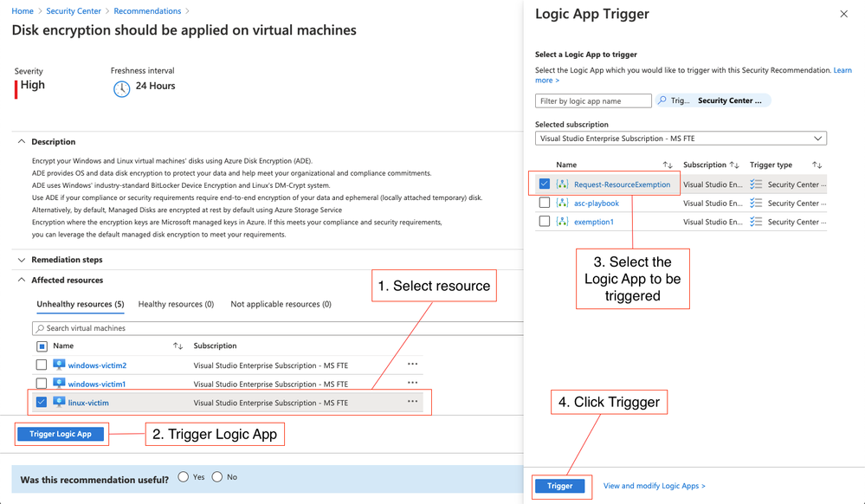Collapse the Affected resources section
This screenshot has height=504, width=865.
click(x=22, y=280)
